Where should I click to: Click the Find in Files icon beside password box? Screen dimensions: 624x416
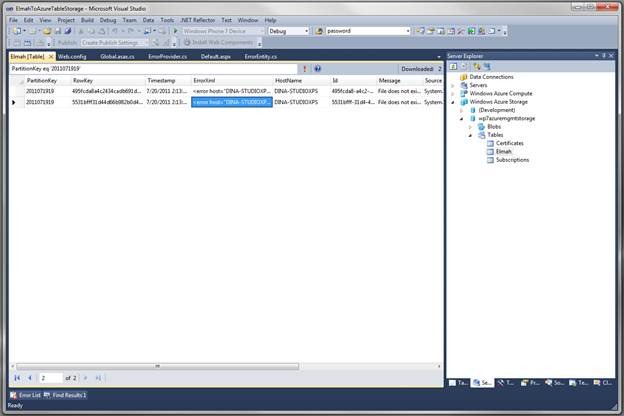click(319, 31)
